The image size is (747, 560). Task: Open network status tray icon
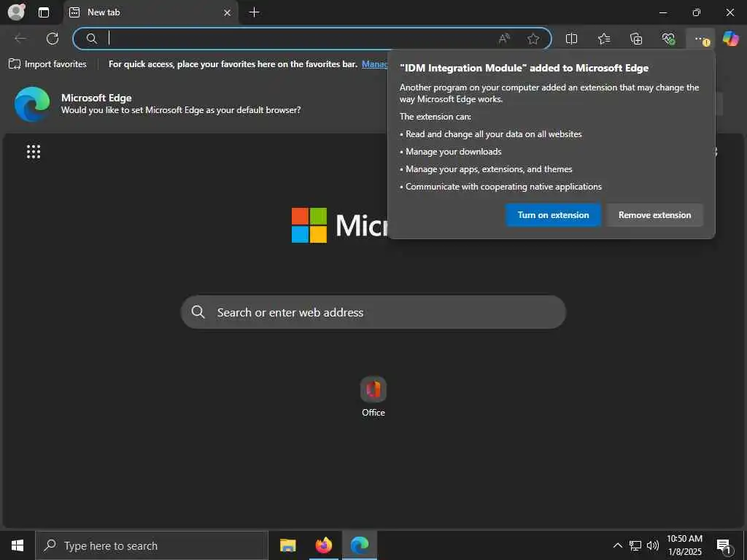click(x=635, y=545)
